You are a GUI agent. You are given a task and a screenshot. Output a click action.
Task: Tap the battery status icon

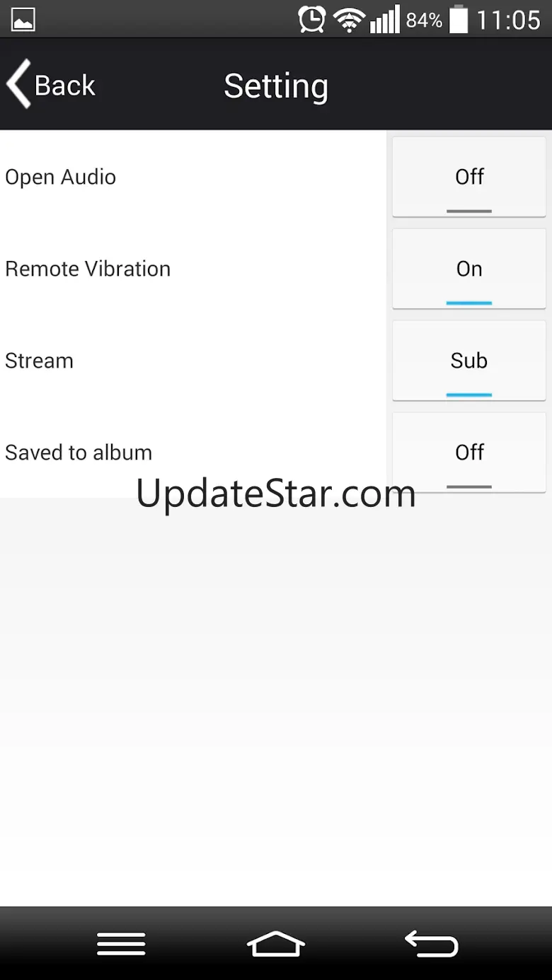pyautogui.click(x=459, y=19)
